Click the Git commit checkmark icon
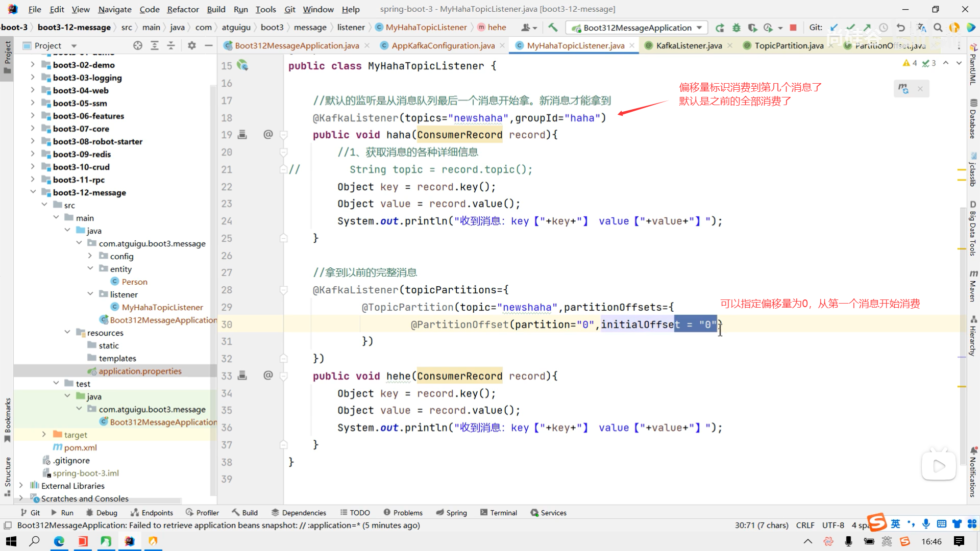The width and height of the screenshot is (980, 551). [850, 28]
